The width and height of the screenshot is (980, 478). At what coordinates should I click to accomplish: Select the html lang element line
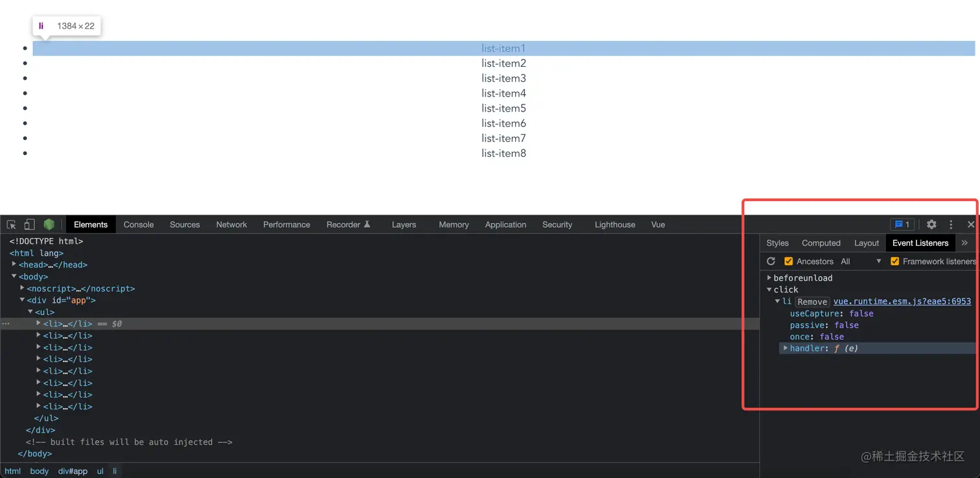(x=36, y=253)
